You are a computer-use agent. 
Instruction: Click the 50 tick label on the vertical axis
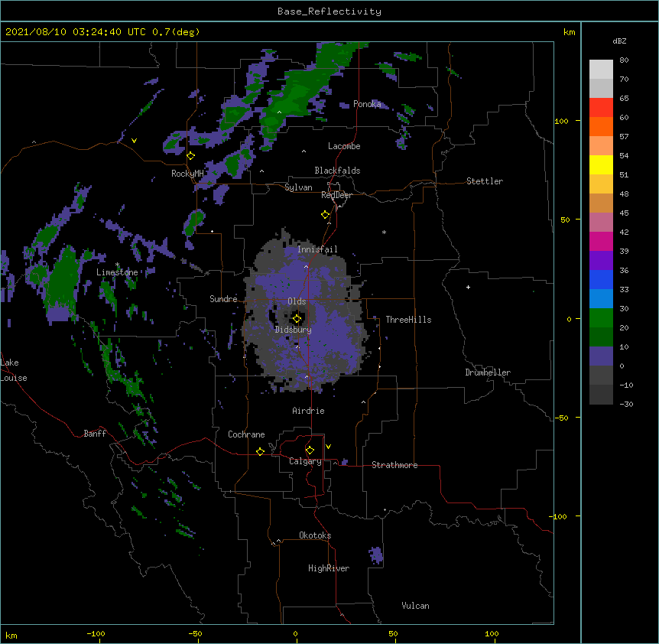tap(565, 220)
